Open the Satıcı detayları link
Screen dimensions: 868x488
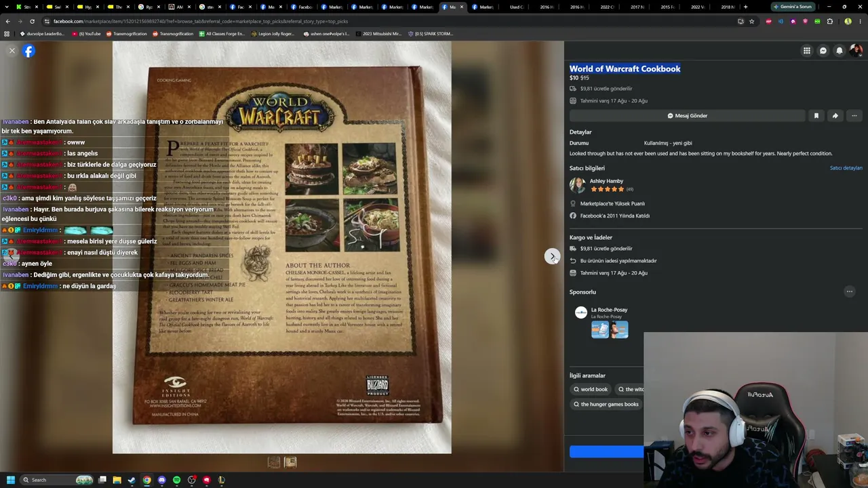tap(846, 168)
